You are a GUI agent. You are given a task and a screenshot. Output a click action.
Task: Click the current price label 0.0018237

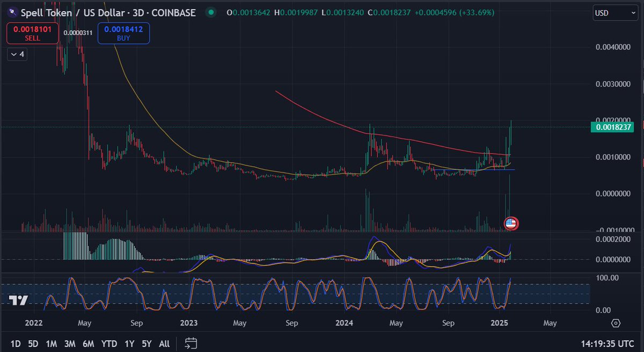pos(612,127)
